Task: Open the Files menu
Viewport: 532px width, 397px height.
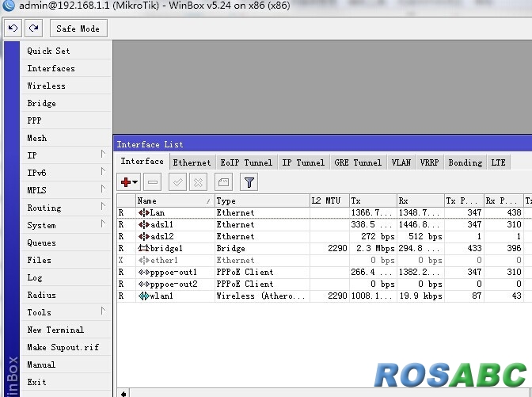Action: (x=66, y=260)
